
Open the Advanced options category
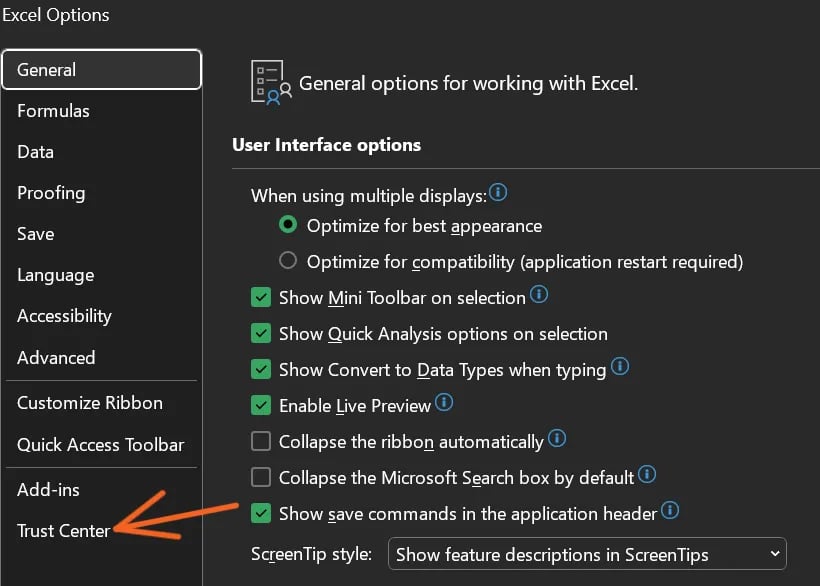tap(56, 358)
